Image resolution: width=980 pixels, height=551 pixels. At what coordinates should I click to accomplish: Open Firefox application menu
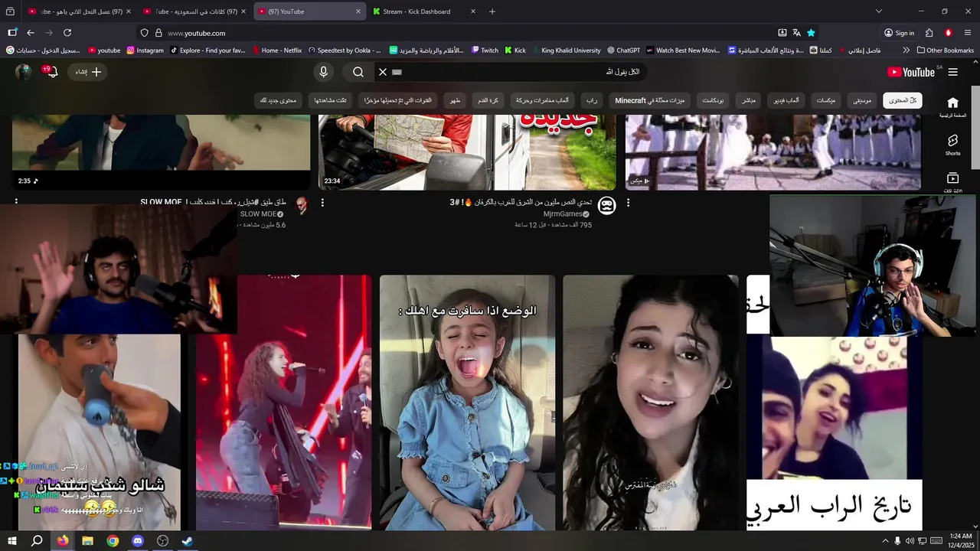click(968, 33)
